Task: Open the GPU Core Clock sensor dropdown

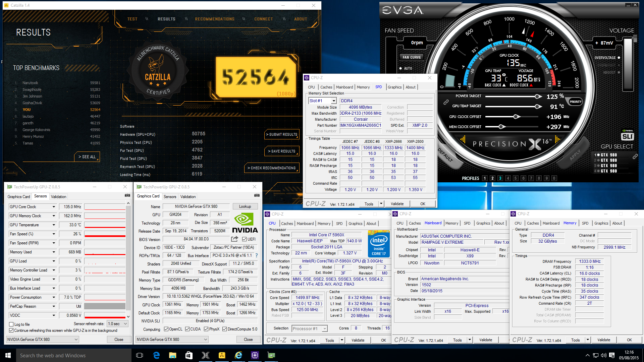Action: (54, 207)
